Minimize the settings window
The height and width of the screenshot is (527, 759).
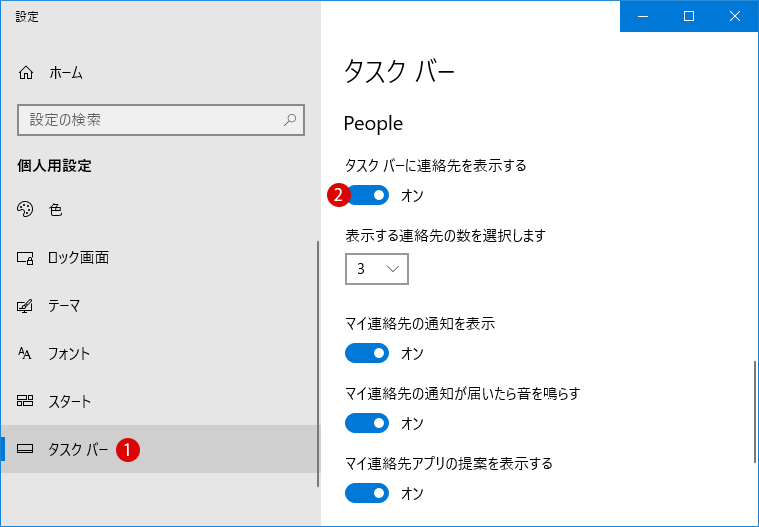(643, 16)
